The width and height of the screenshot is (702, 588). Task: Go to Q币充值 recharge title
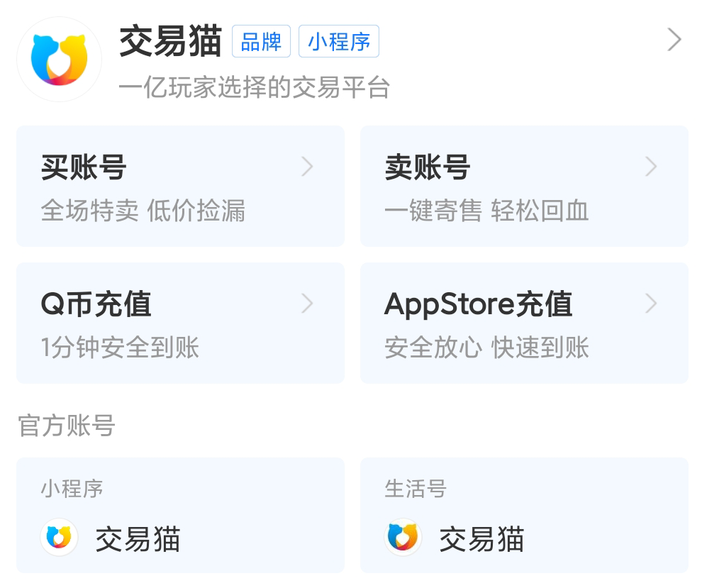(96, 305)
